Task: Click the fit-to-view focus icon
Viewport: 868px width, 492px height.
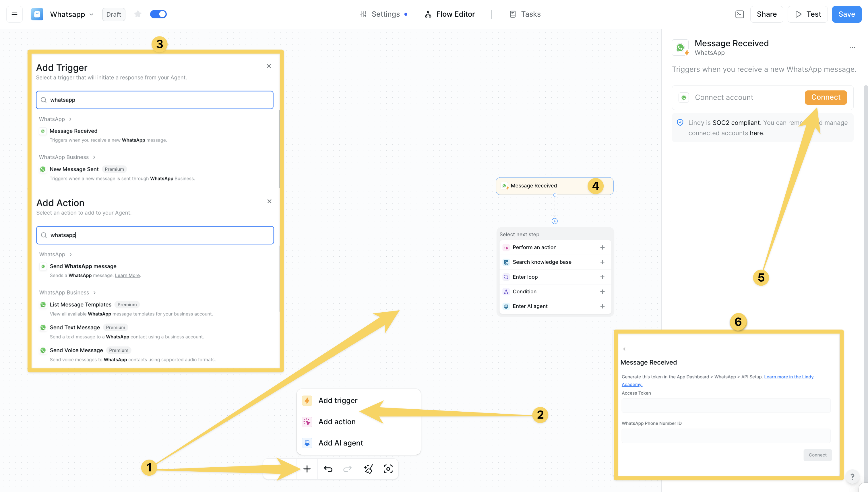Action: tap(388, 469)
